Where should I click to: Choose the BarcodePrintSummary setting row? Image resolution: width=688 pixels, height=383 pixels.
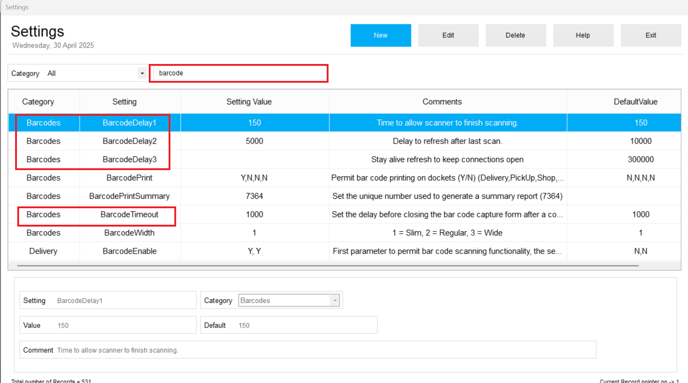coord(344,196)
